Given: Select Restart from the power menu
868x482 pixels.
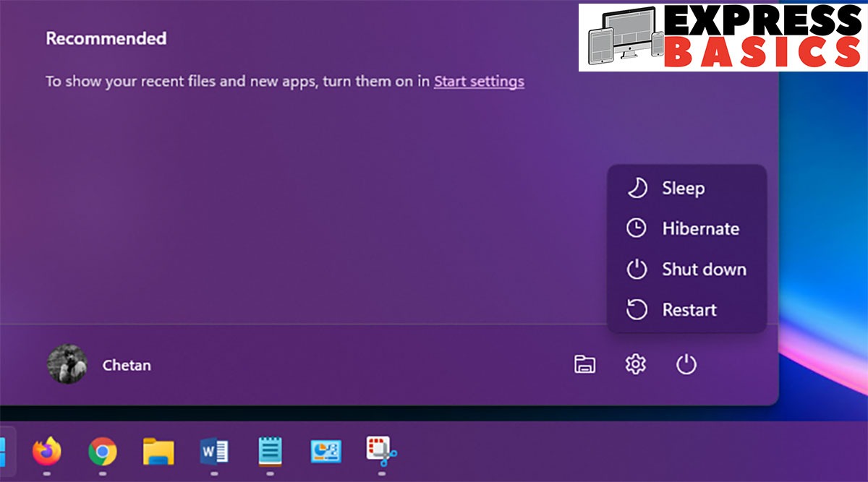Looking at the screenshot, I should pos(689,310).
